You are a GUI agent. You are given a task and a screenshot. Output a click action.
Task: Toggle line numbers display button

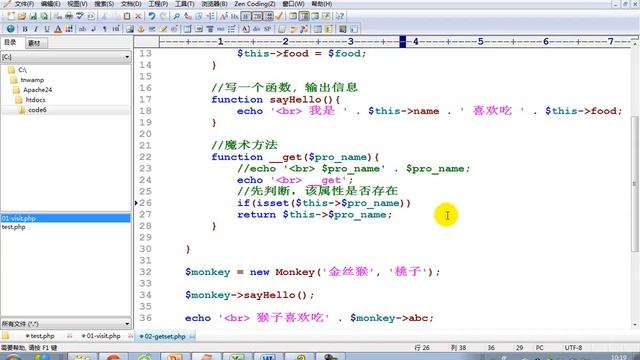[x=257, y=16]
